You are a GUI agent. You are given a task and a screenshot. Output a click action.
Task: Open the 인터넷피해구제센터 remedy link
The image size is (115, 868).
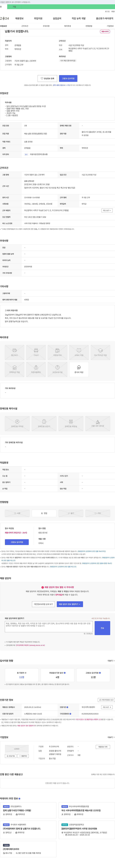point(30,645)
